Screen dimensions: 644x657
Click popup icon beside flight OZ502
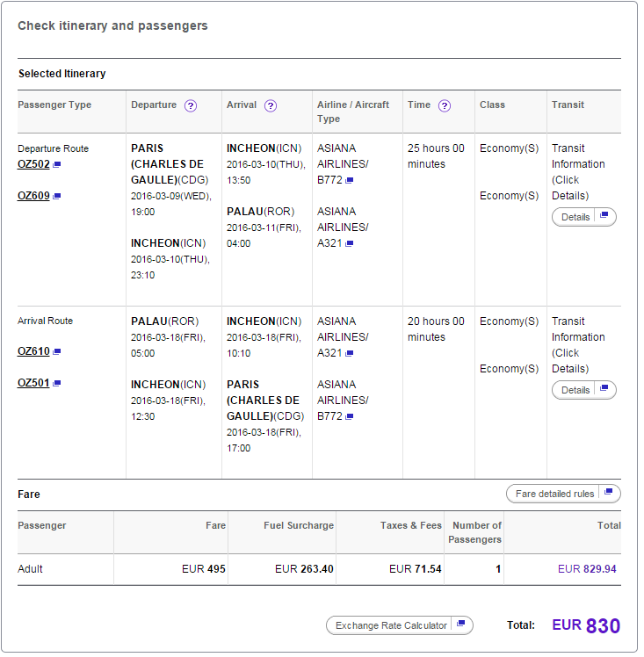[x=57, y=165]
